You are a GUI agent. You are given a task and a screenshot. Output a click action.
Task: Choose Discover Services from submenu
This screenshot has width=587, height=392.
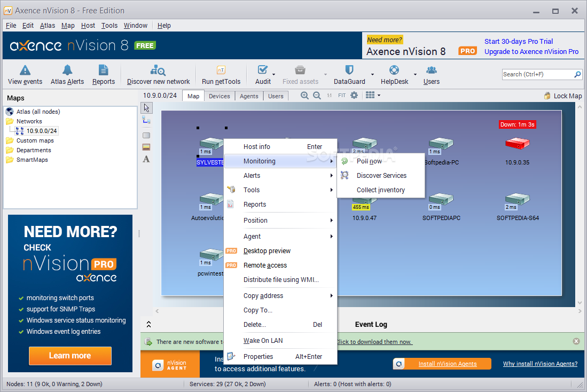(x=381, y=176)
